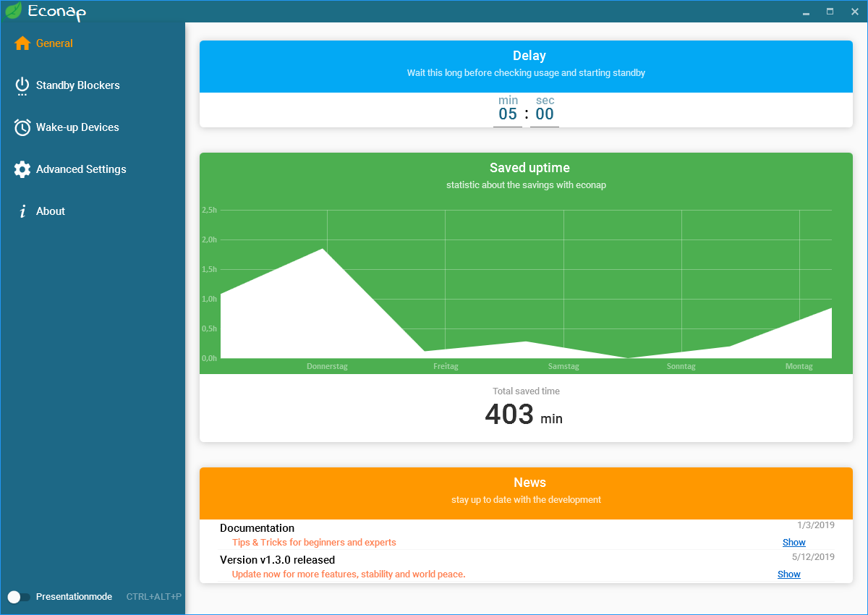Open the About page
This screenshot has height=615, width=868.
tap(51, 211)
